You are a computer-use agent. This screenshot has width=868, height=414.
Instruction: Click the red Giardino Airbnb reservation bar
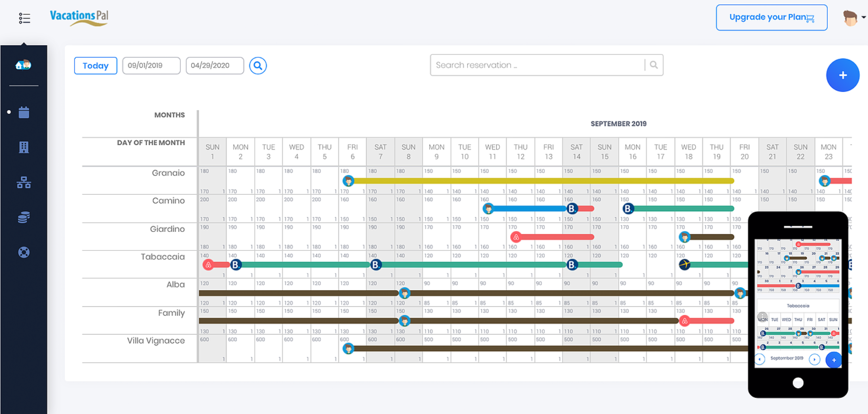coord(555,237)
